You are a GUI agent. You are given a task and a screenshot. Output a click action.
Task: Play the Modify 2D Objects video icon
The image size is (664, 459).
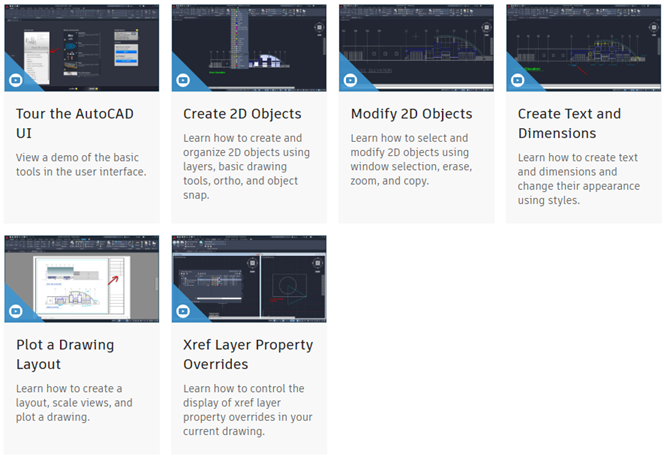pyautogui.click(x=350, y=80)
